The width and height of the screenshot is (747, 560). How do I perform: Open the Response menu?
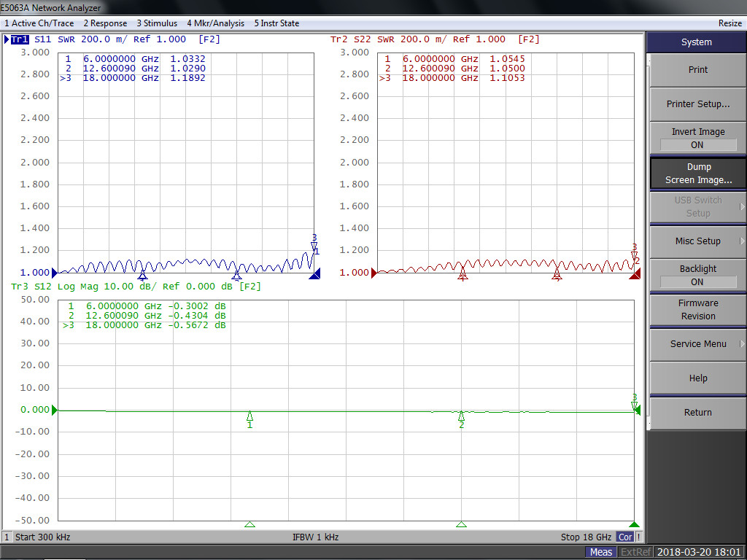coord(105,23)
